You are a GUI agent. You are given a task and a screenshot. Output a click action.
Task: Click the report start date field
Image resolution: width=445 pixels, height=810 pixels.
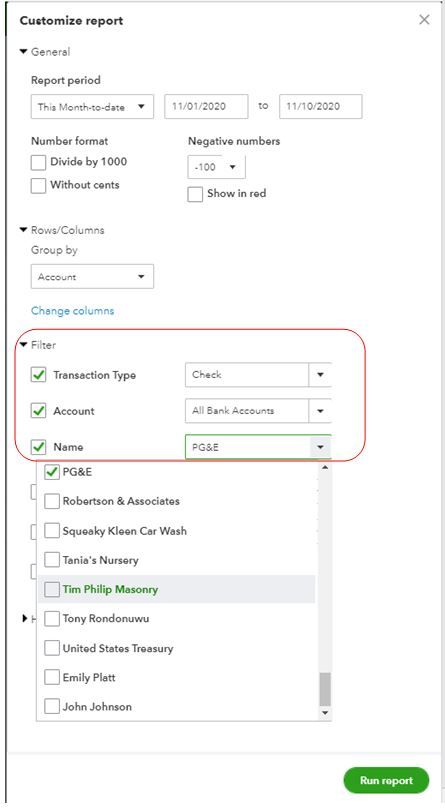pyautogui.click(x=206, y=106)
